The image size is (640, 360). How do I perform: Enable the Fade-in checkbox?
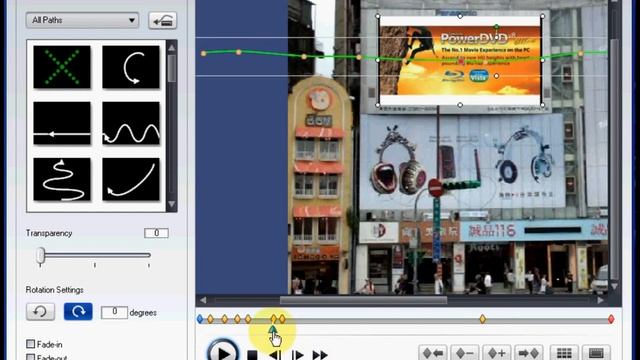(31, 344)
